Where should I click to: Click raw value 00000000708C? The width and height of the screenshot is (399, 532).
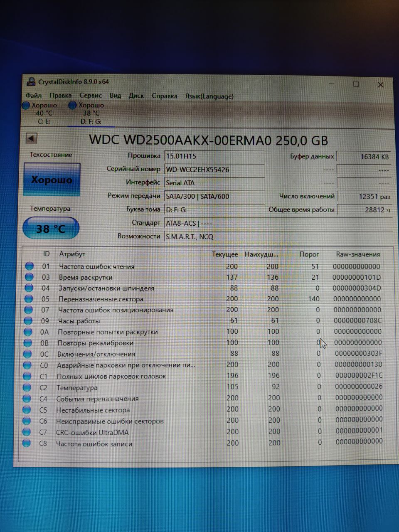point(357,320)
